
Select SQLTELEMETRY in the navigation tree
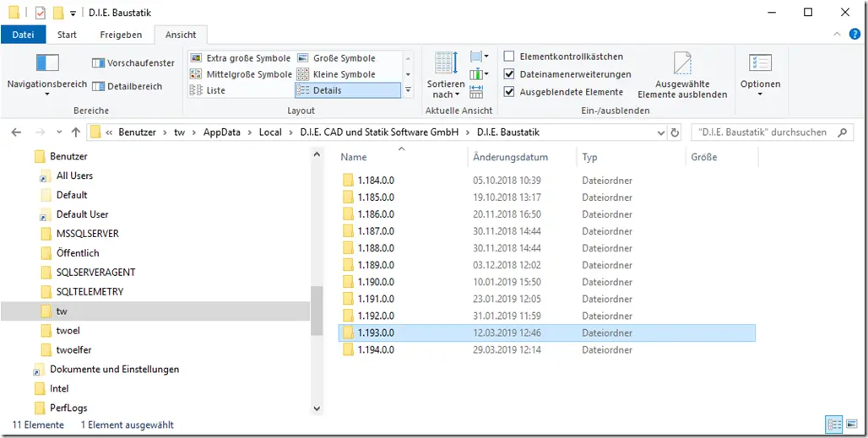(90, 291)
